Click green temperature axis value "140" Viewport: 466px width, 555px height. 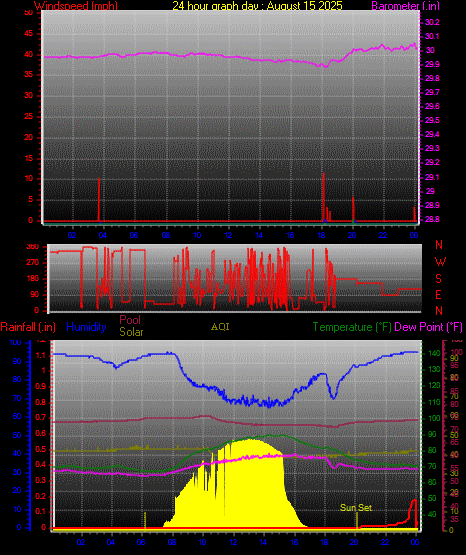tap(434, 353)
